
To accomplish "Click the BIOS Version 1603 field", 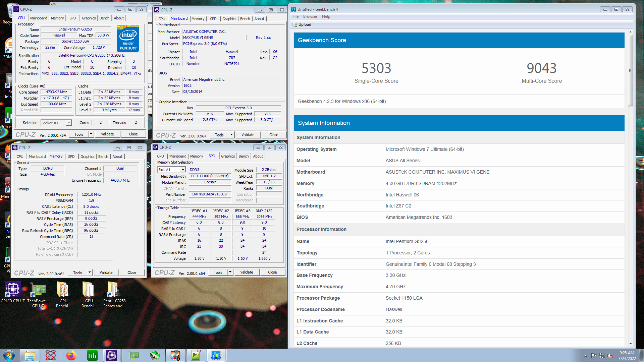I will pos(232,85).
